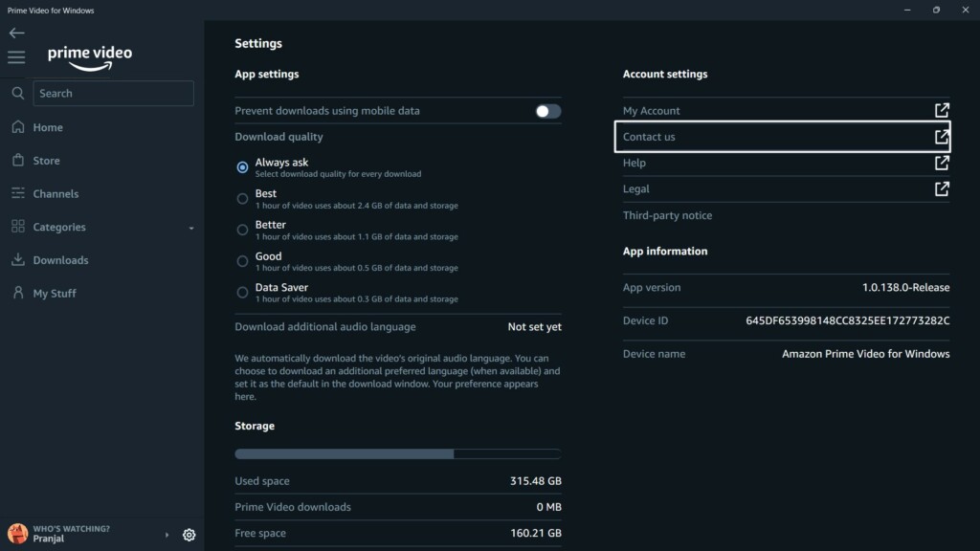Click the back arrow icon
Screen dimensions: 980x551
[16, 33]
